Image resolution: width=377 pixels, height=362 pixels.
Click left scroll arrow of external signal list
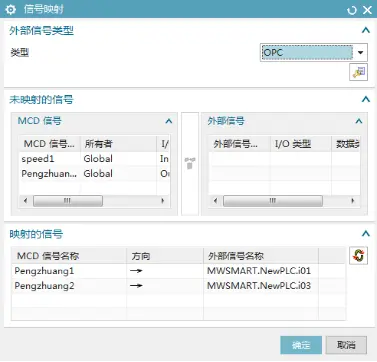215,201
